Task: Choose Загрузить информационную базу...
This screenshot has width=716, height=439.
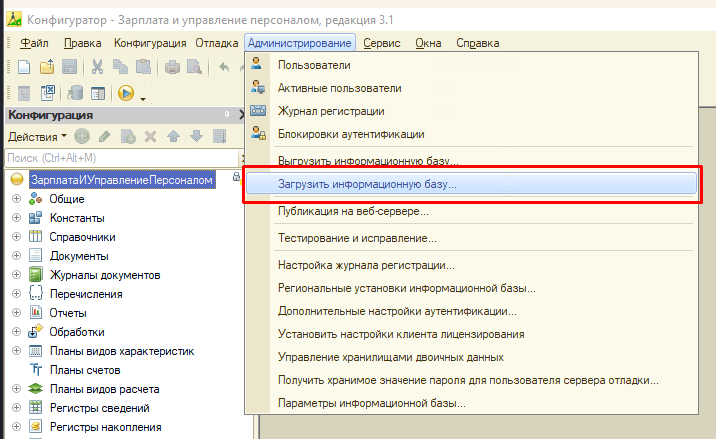Action: (x=471, y=184)
